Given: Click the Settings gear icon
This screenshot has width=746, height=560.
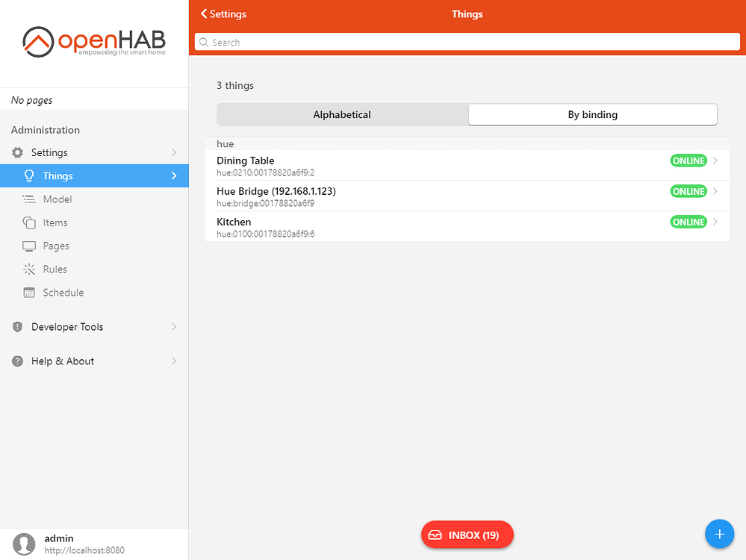Looking at the screenshot, I should 16,152.
